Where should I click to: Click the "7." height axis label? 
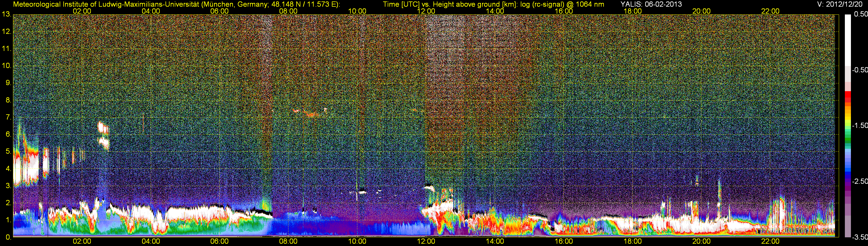pos(8,117)
